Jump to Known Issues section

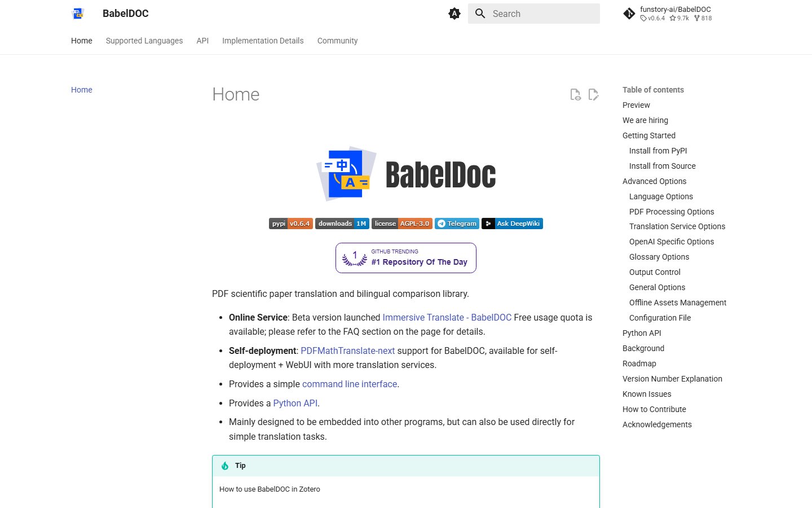click(647, 394)
